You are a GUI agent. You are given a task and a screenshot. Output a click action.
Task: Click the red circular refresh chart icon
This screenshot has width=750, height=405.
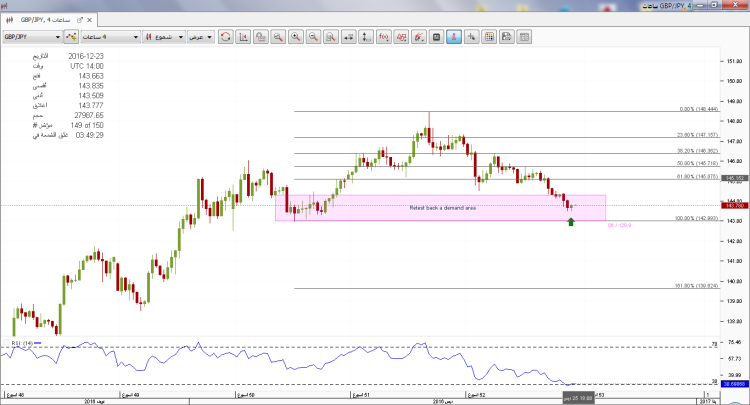point(226,37)
